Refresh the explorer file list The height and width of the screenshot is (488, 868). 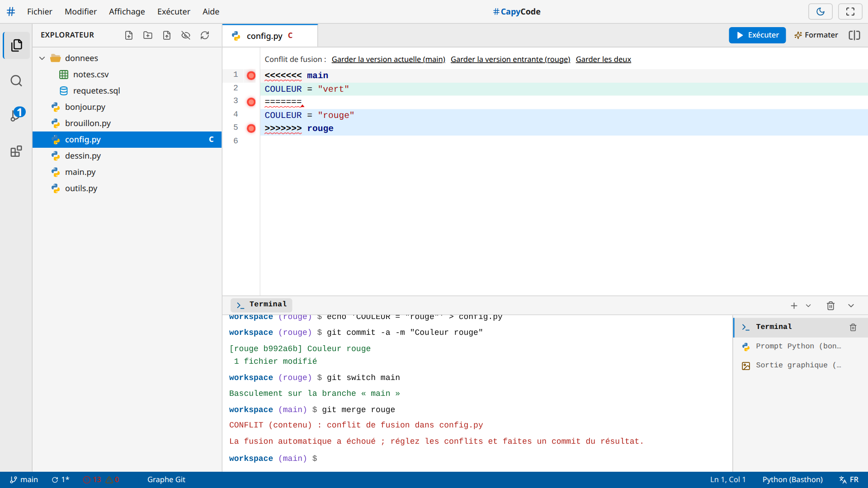(x=205, y=35)
